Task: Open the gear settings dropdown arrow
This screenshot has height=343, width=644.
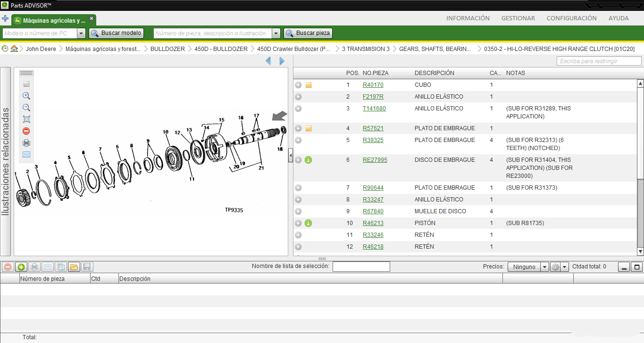Action: coord(565,267)
